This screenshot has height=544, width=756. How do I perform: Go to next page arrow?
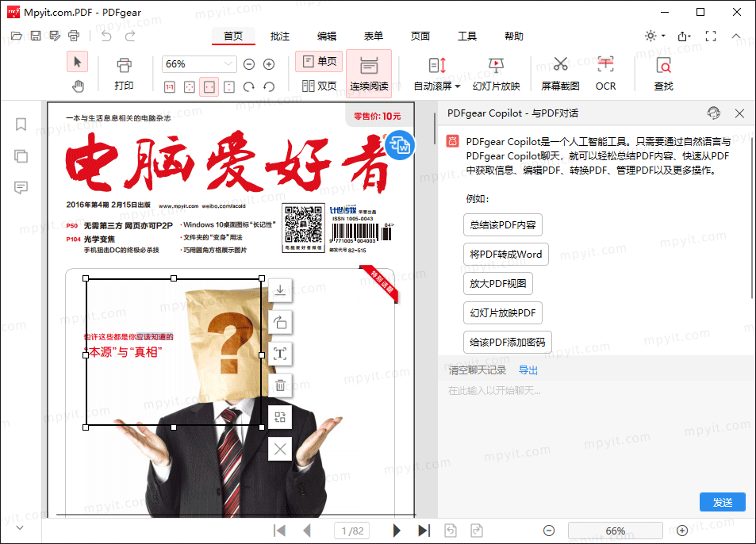[397, 531]
